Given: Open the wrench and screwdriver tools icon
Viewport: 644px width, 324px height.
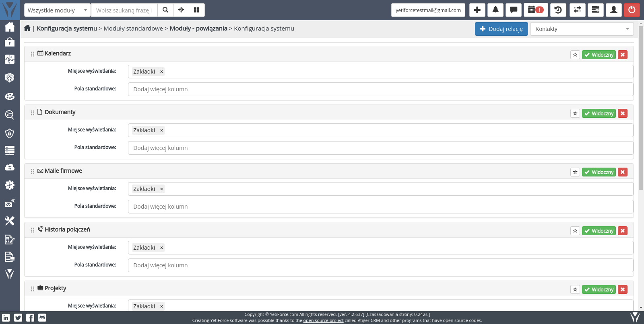Looking at the screenshot, I should [x=10, y=221].
